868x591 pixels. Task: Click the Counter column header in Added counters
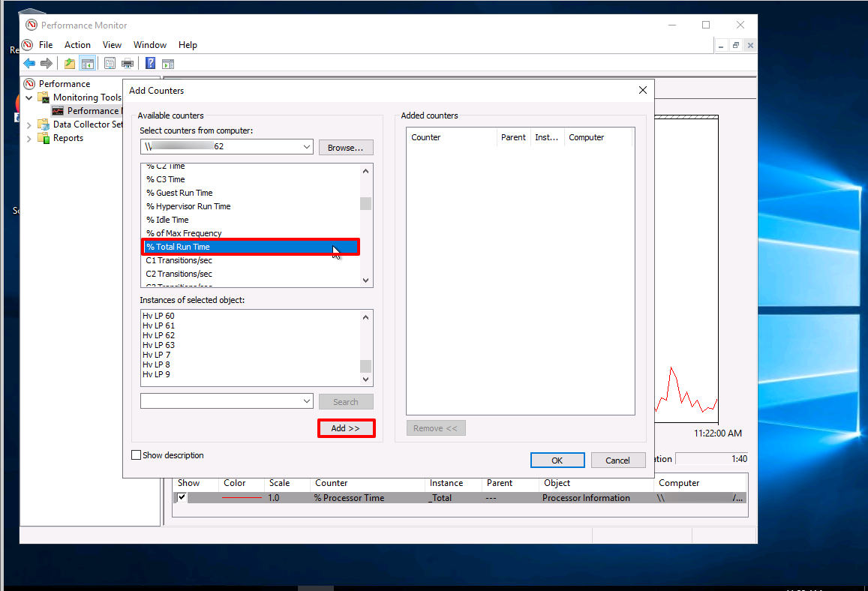pos(452,137)
